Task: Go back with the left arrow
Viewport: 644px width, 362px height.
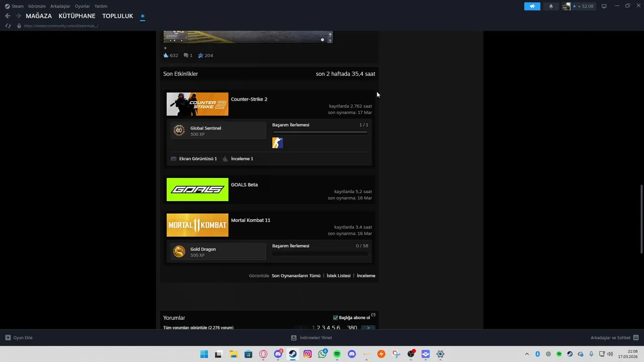Action: tap(8, 16)
